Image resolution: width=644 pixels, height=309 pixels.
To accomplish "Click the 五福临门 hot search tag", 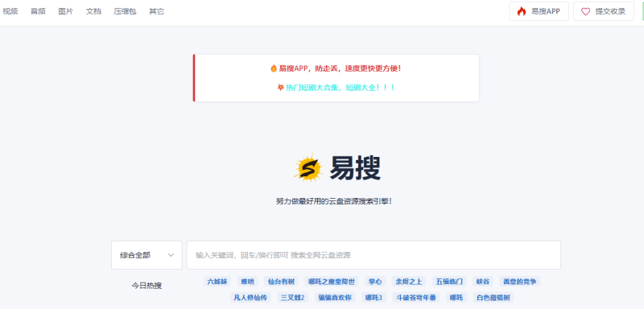I will [x=449, y=282].
